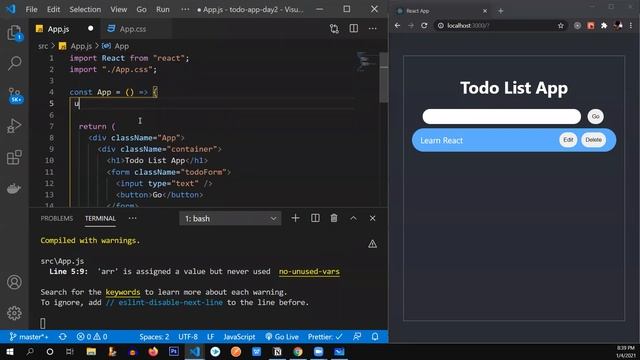
Task: Change end of line sequence LF
Action: [x=211, y=337]
